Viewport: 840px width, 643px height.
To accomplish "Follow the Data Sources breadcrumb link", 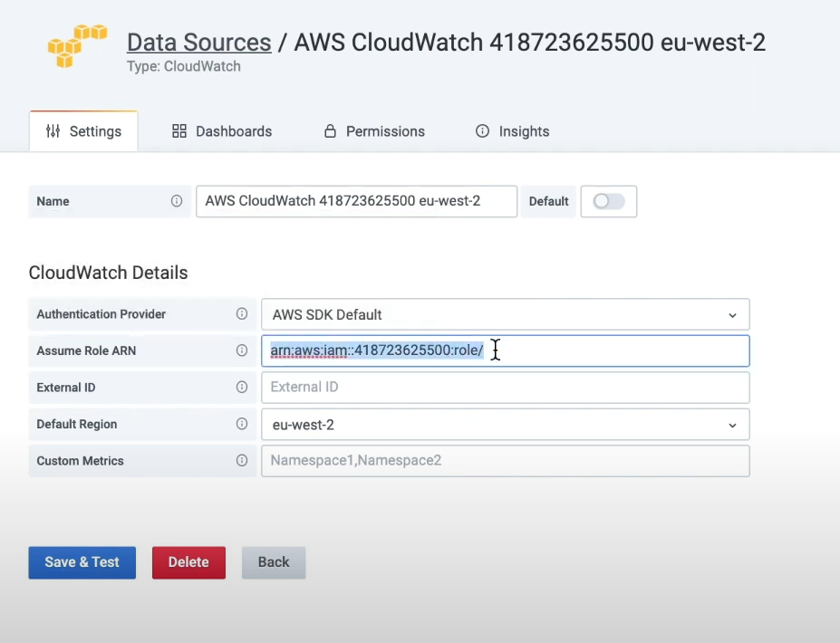I will (x=198, y=43).
